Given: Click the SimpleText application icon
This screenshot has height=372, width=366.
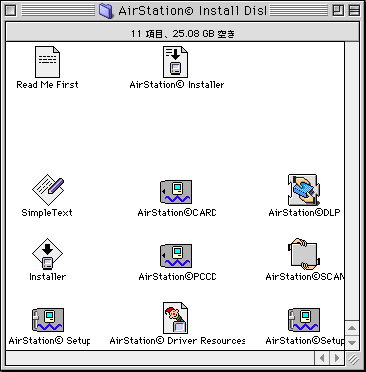Looking at the screenshot, I should pyautogui.click(x=48, y=190).
